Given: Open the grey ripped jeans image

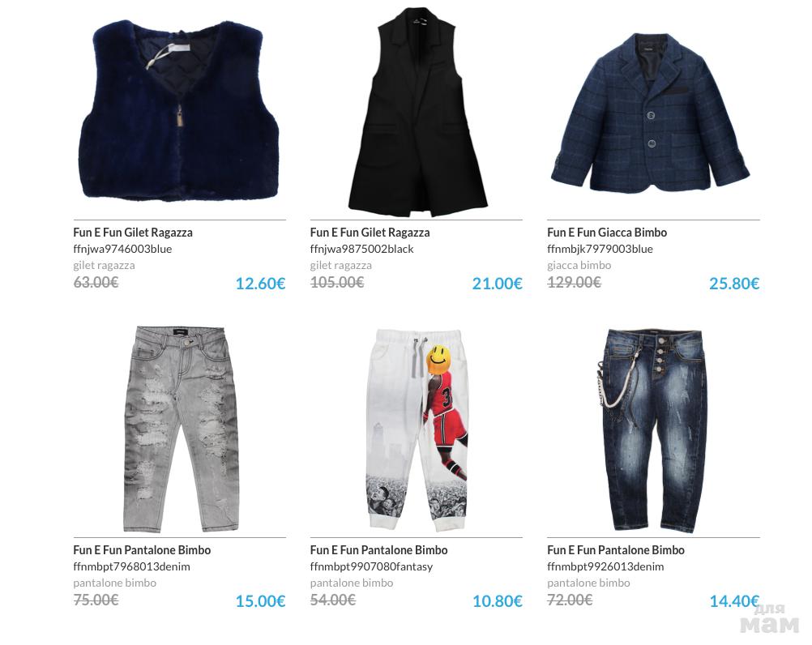Looking at the screenshot, I should (182, 429).
